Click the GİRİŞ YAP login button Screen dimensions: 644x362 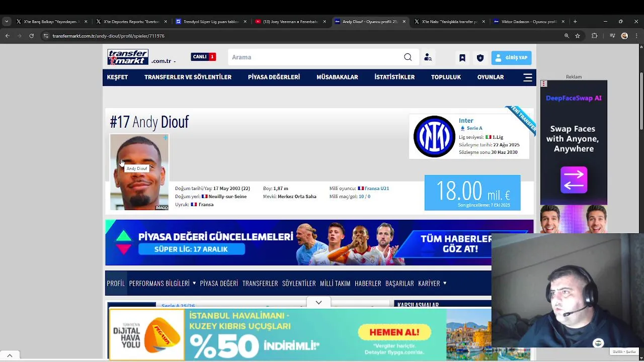[x=511, y=58]
